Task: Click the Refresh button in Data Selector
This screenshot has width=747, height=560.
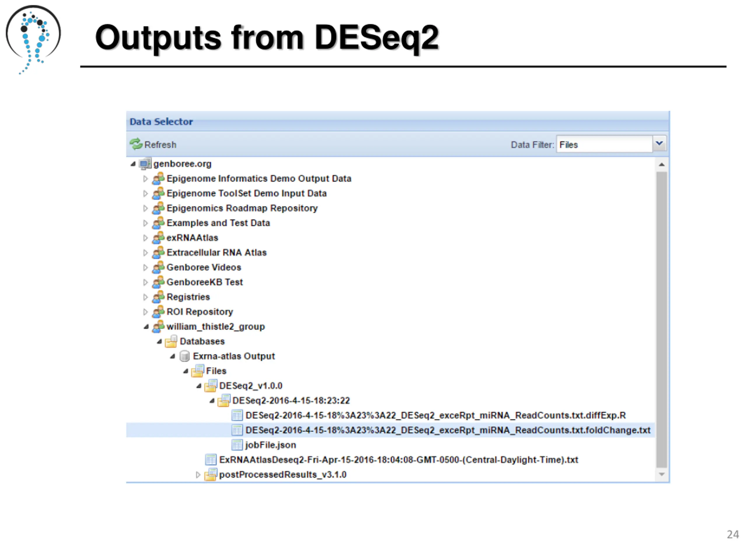Action: point(153,144)
